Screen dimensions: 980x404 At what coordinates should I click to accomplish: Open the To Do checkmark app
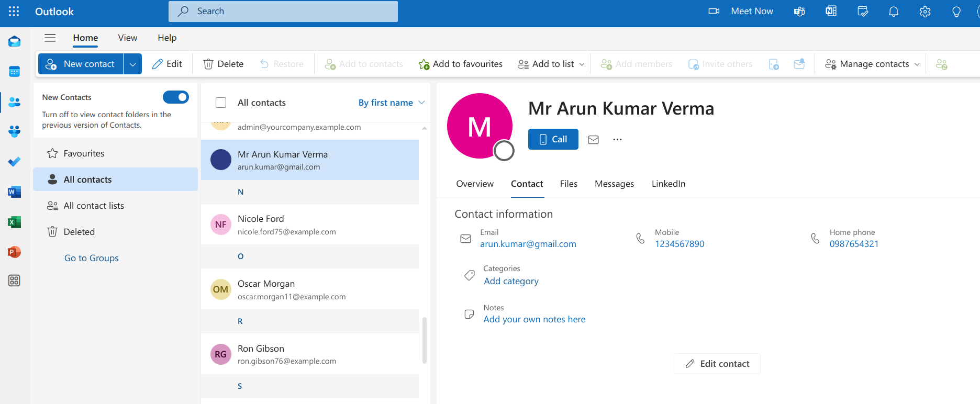click(x=14, y=162)
